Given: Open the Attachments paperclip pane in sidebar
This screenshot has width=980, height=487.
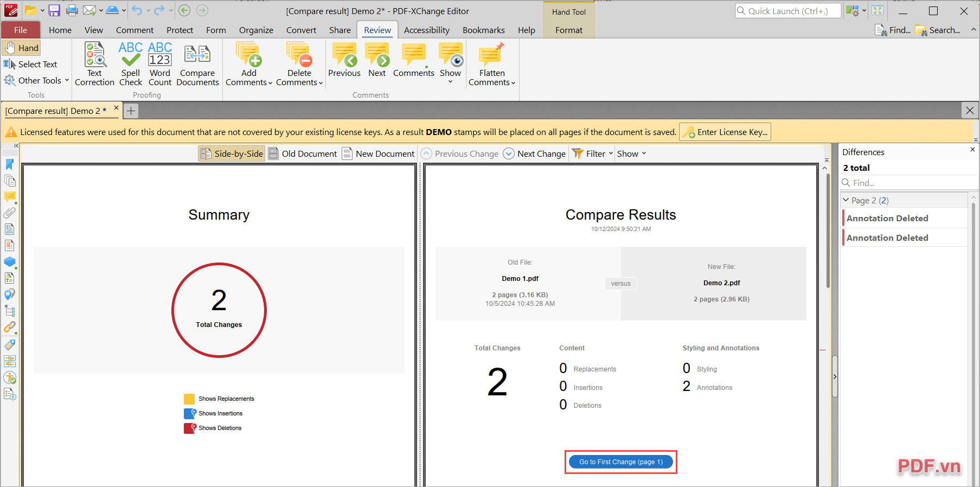Looking at the screenshot, I should click(x=10, y=213).
